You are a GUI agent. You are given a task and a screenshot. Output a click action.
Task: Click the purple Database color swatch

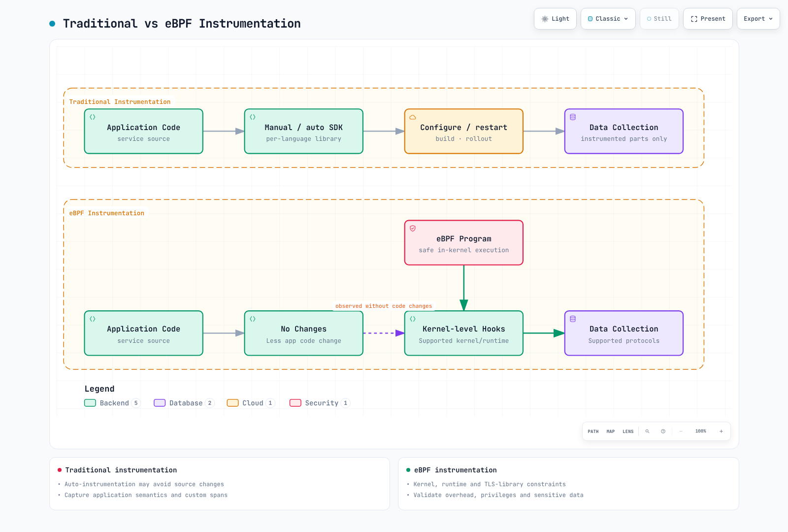click(x=160, y=403)
